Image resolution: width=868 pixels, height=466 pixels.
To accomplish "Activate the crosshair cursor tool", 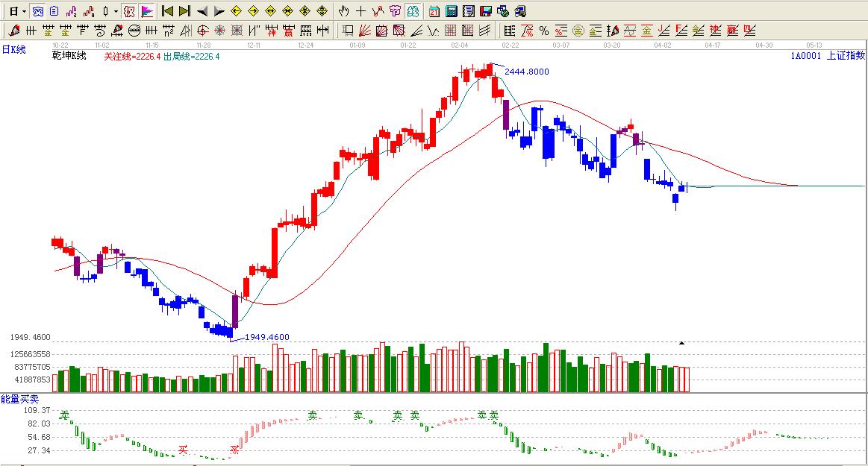I will coord(360,11).
